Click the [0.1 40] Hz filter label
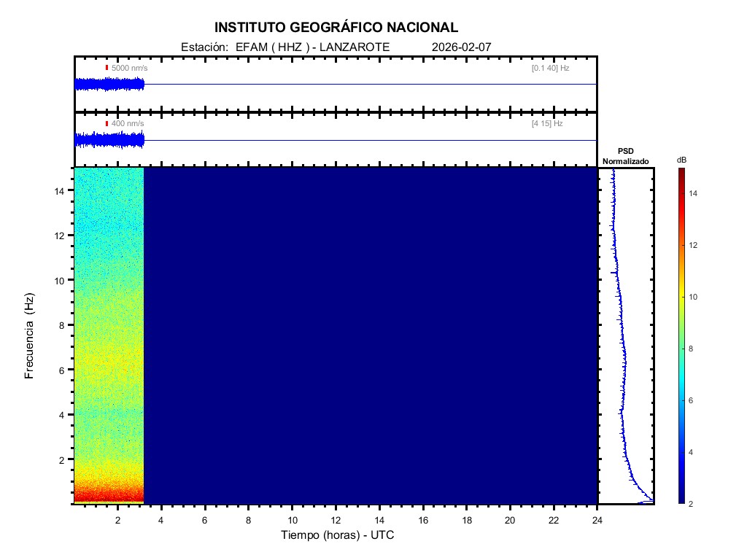 (x=550, y=68)
